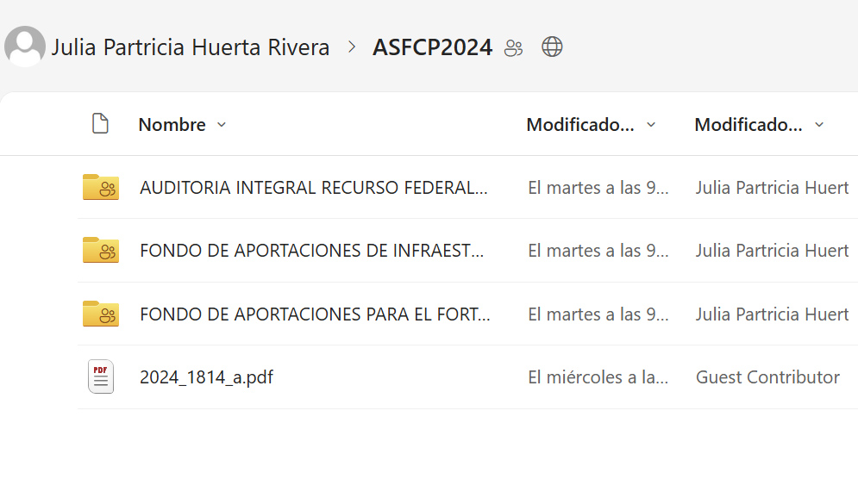Screen dimensions: 858x504
Task: Go to Julia Partricia Huerta Rivera breadcrumb
Action: [190, 47]
